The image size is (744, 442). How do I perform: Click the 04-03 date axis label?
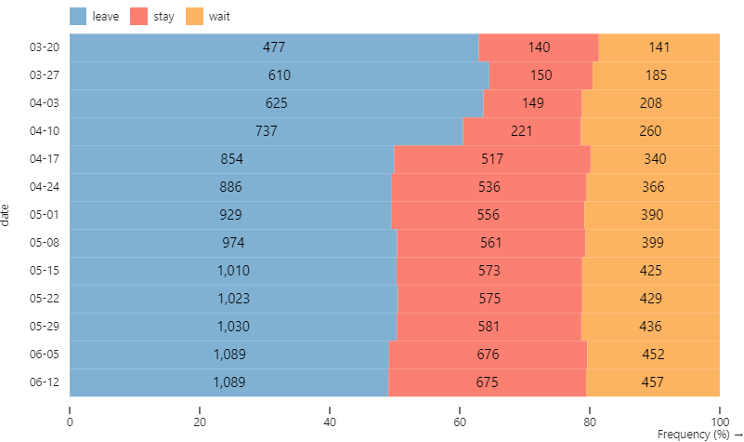44,103
